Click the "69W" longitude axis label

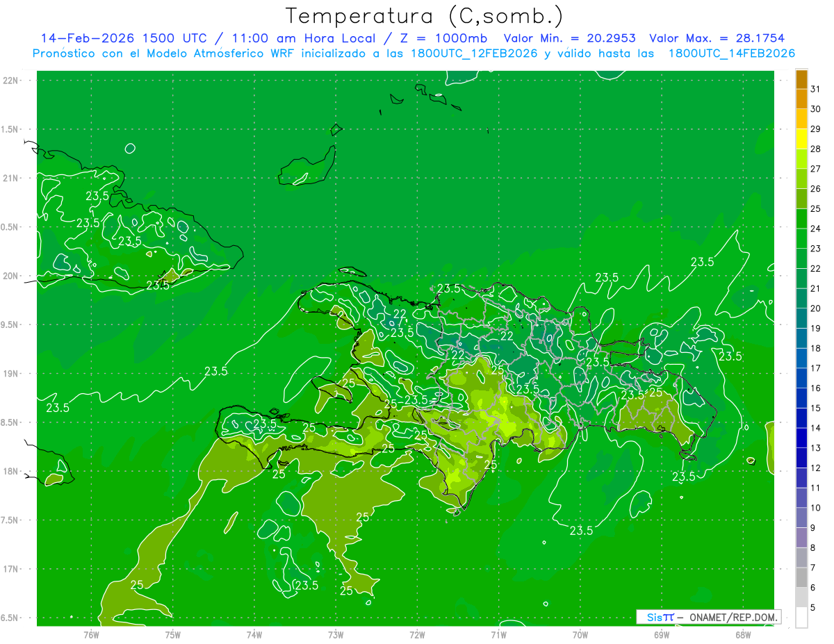[x=661, y=635]
